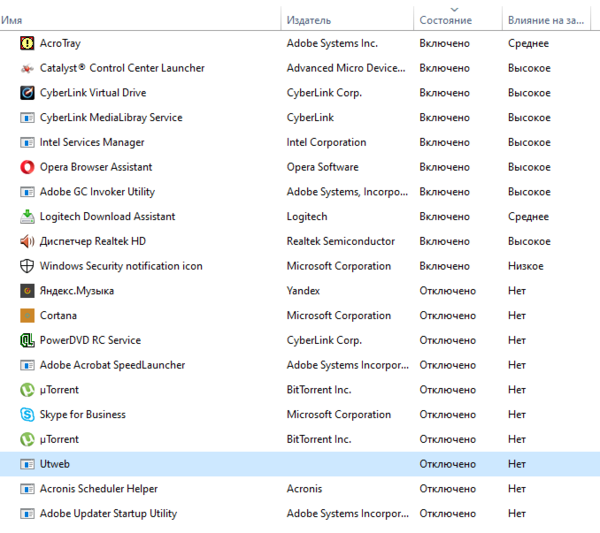Select the Яндекс.Музыка icon
Image resolution: width=600 pixels, height=533 pixels.
click(x=27, y=291)
